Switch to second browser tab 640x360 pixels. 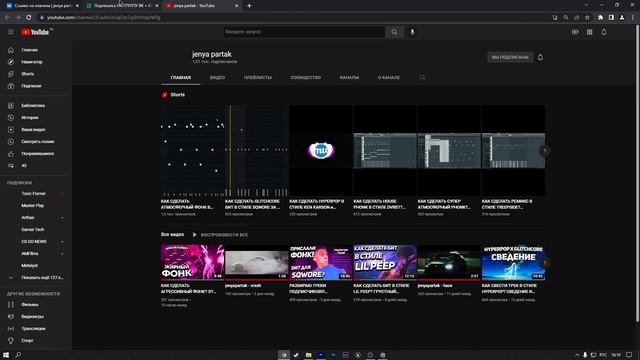122,6
